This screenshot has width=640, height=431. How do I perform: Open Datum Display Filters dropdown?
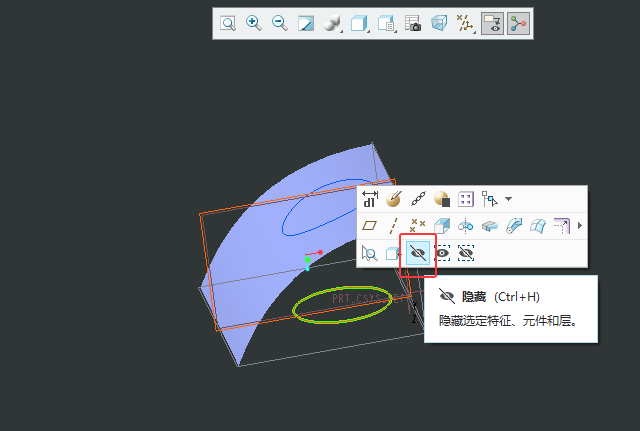(464, 23)
